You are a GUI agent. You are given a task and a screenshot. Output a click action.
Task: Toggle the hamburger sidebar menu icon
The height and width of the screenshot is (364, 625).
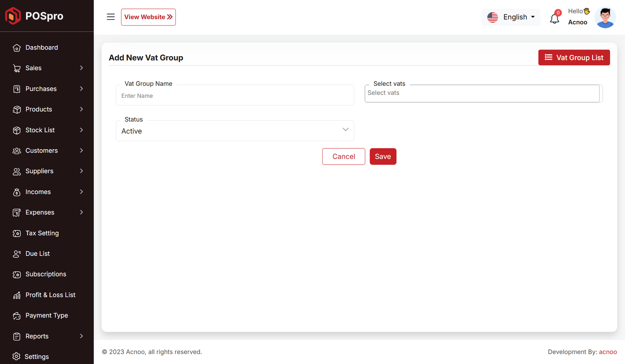coord(111,17)
